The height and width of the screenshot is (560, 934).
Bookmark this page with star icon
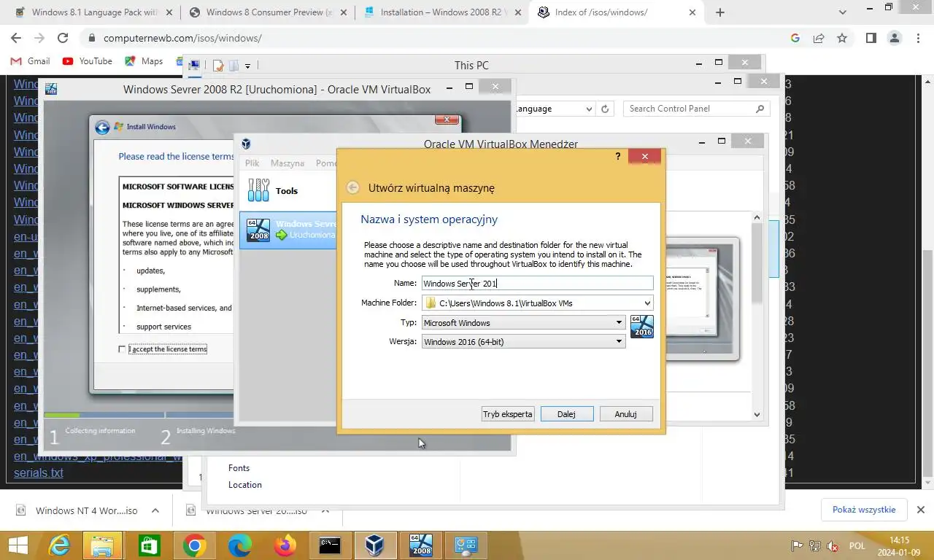coord(842,38)
